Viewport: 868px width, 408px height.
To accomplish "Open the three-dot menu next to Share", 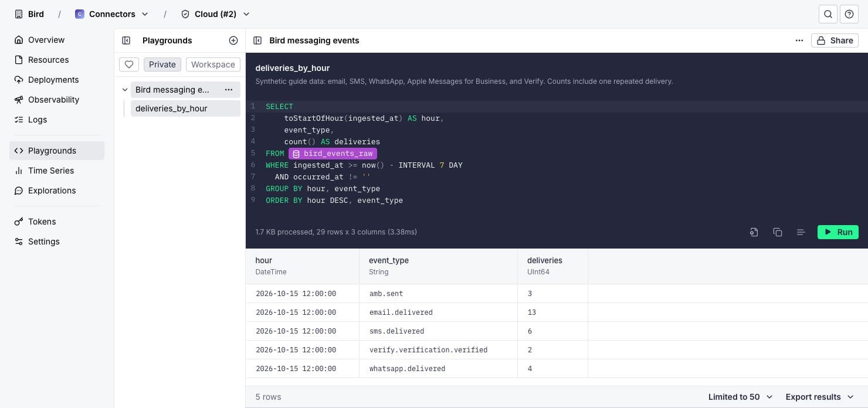I will (799, 40).
